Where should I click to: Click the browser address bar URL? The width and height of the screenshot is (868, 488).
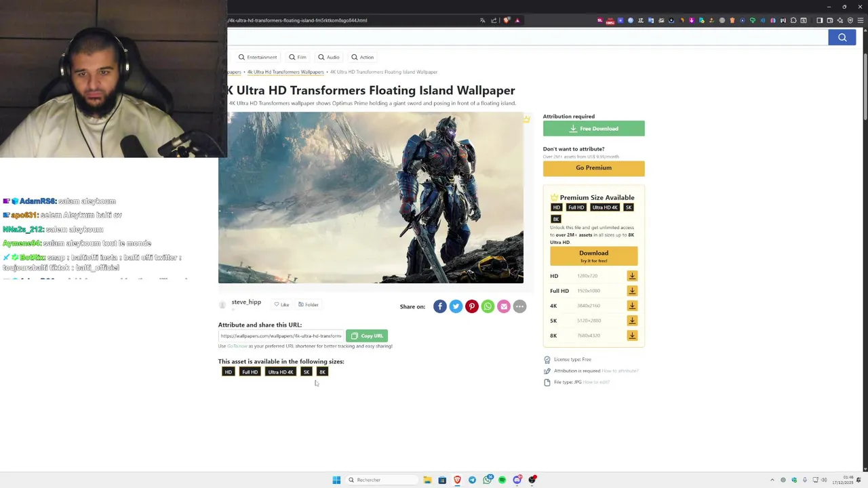coord(298,20)
